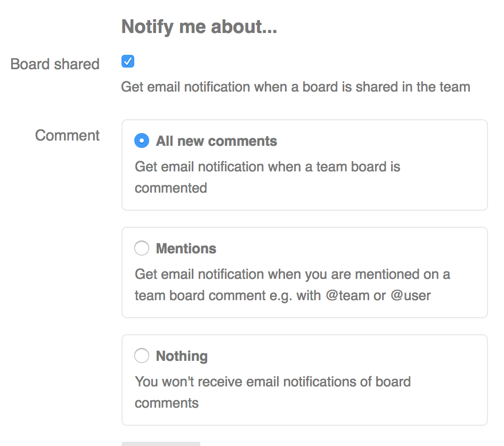Click the '@team' text in Mentions description
The width and height of the screenshot is (504, 446).
(x=347, y=295)
